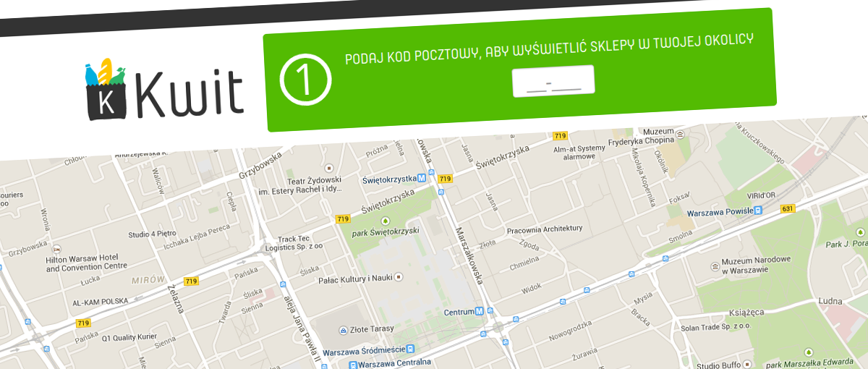Click the 631 road number badge
Viewport: 868px width, 369px height.
pyautogui.click(x=788, y=209)
